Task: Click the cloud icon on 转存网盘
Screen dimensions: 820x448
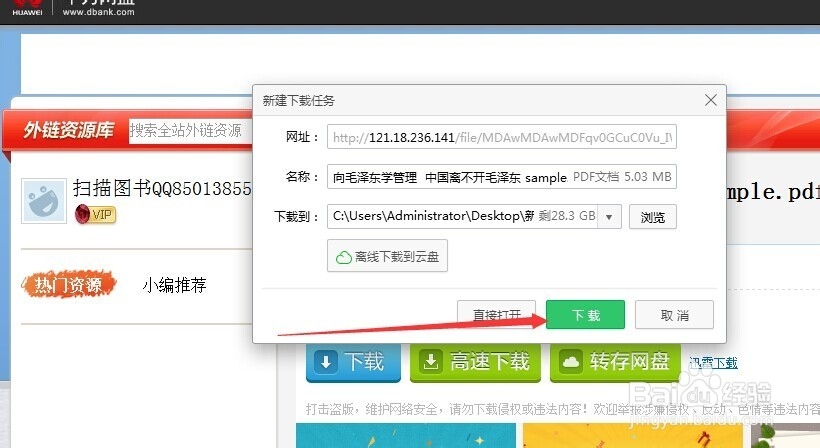Action: point(571,361)
